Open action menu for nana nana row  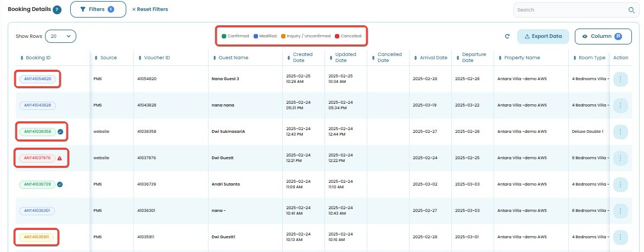pyautogui.click(x=620, y=105)
